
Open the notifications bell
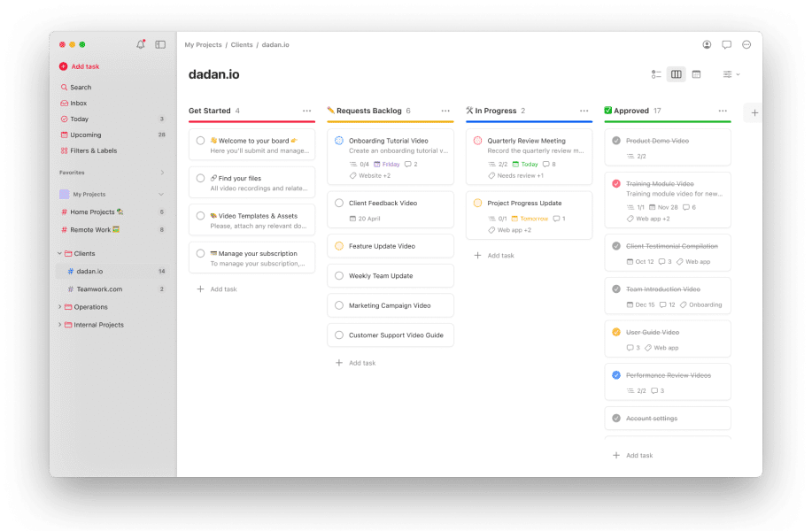(140, 44)
